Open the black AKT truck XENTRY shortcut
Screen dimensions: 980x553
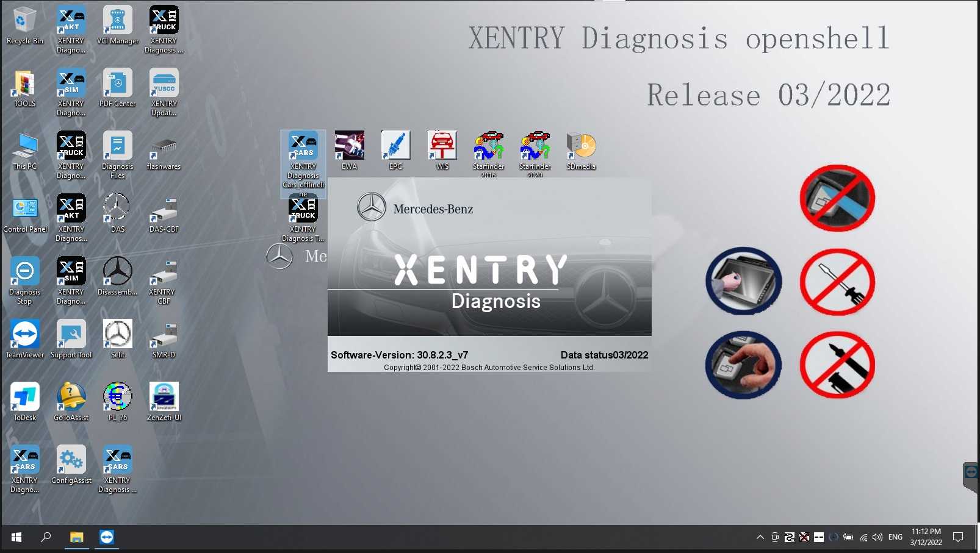[71, 218]
